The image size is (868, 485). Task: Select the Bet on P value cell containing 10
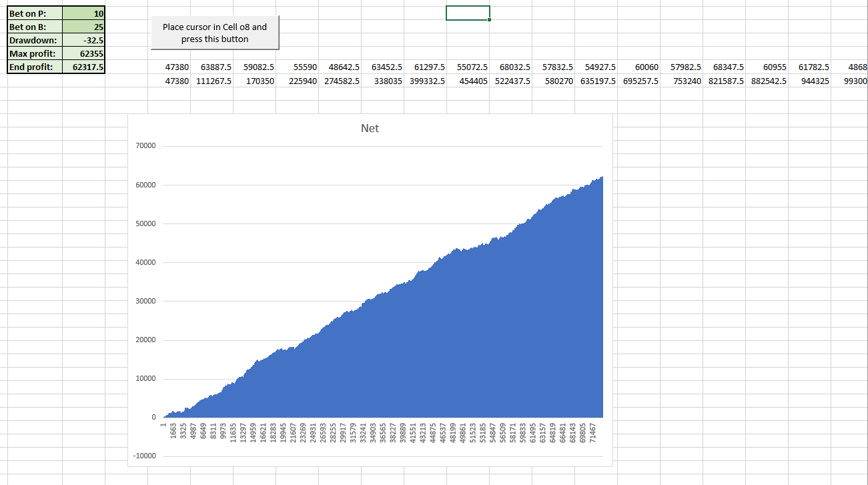[x=83, y=13]
